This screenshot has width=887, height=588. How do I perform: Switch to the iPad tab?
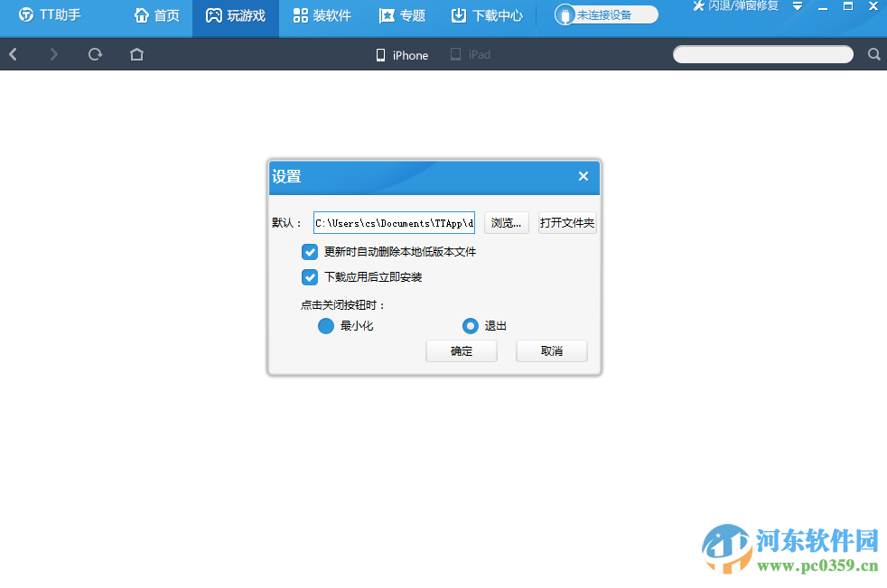click(x=471, y=55)
